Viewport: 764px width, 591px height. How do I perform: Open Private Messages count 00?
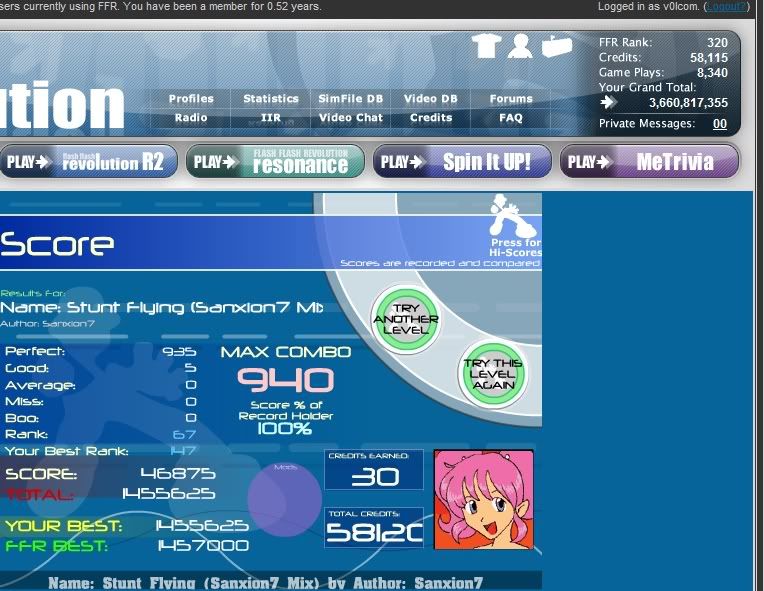[720, 124]
